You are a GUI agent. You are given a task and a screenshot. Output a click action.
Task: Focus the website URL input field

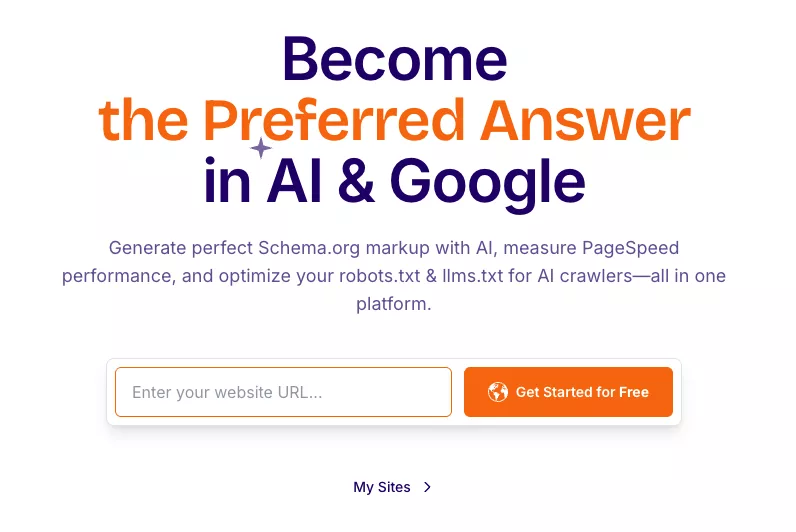283,392
